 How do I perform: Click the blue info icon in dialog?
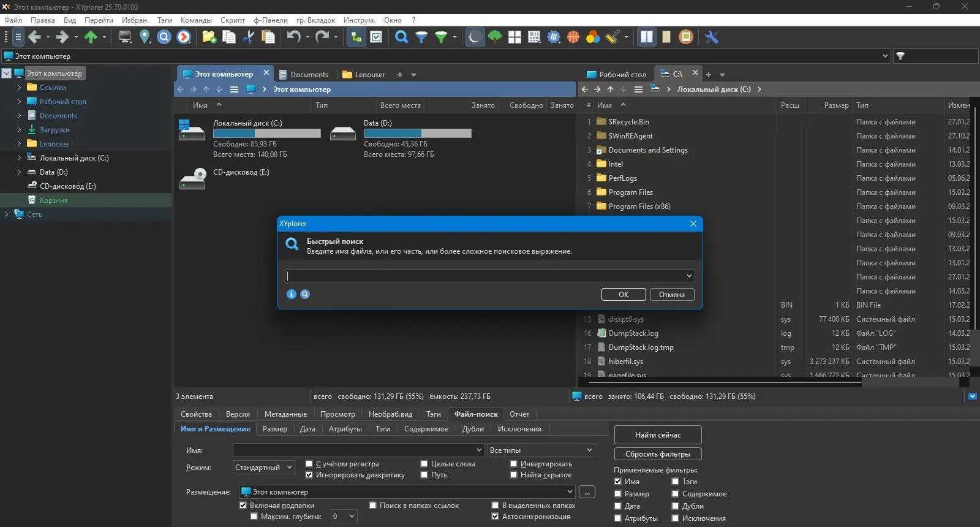point(292,294)
